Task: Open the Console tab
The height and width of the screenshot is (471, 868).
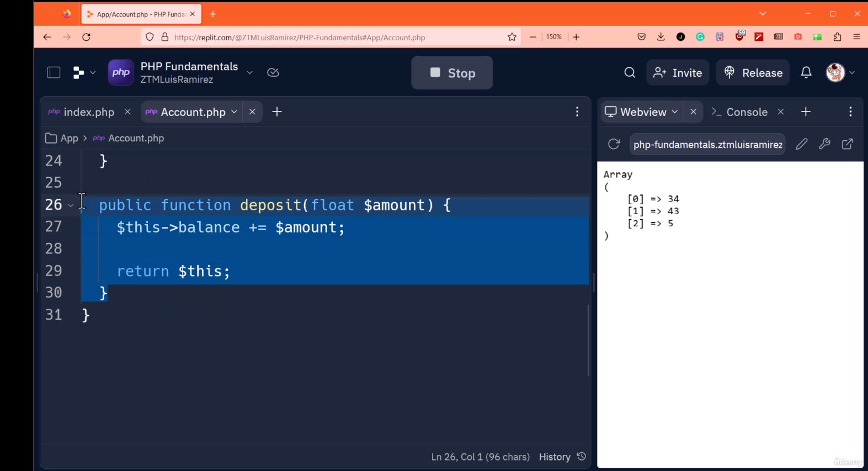Action: [x=747, y=112]
